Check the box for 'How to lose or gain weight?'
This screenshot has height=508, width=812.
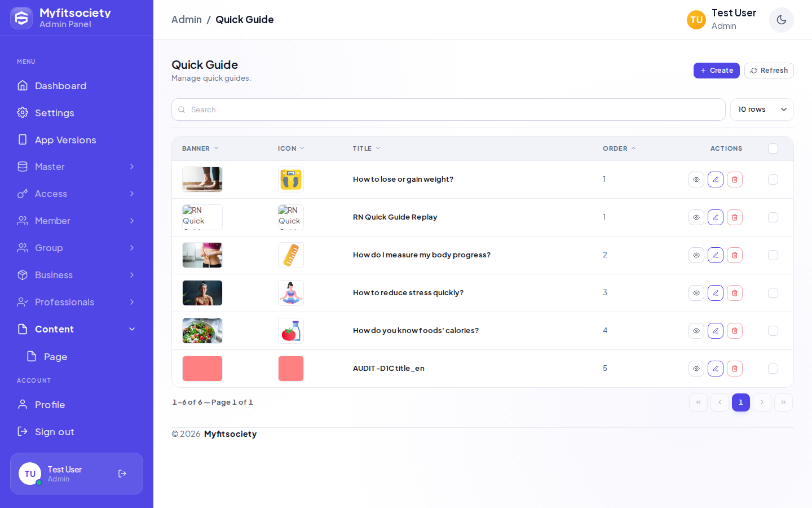pyautogui.click(x=773, y=179)
